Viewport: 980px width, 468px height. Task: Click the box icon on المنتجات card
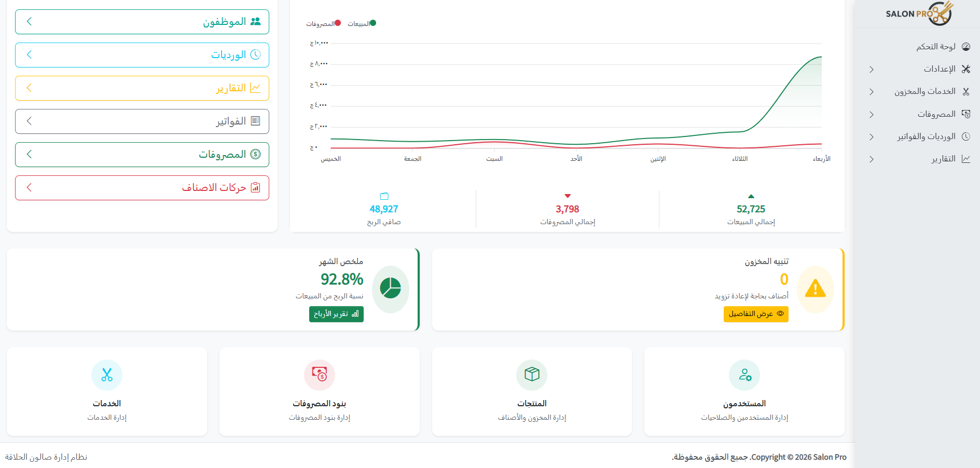531,375
